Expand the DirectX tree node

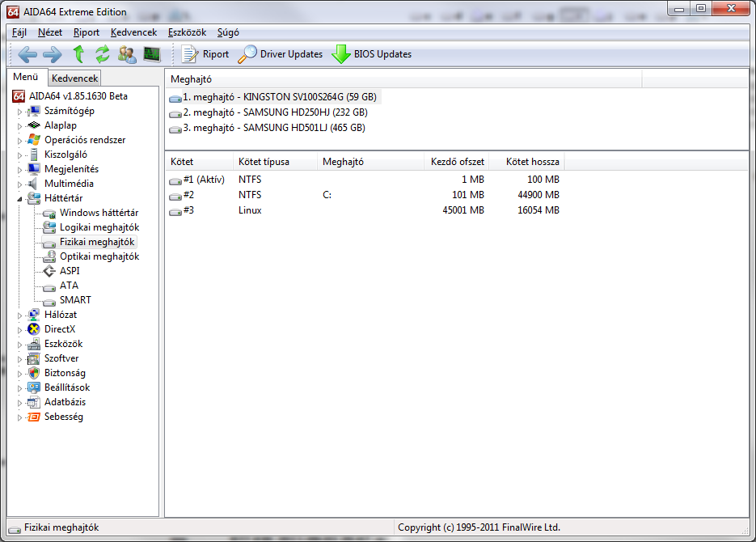pos(19,330)
